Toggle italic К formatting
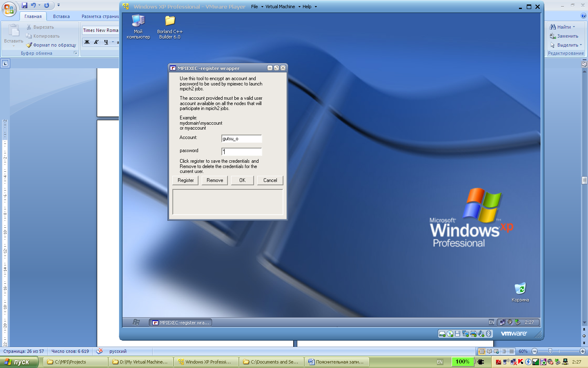The image size is (588, 368). point(96,42)
